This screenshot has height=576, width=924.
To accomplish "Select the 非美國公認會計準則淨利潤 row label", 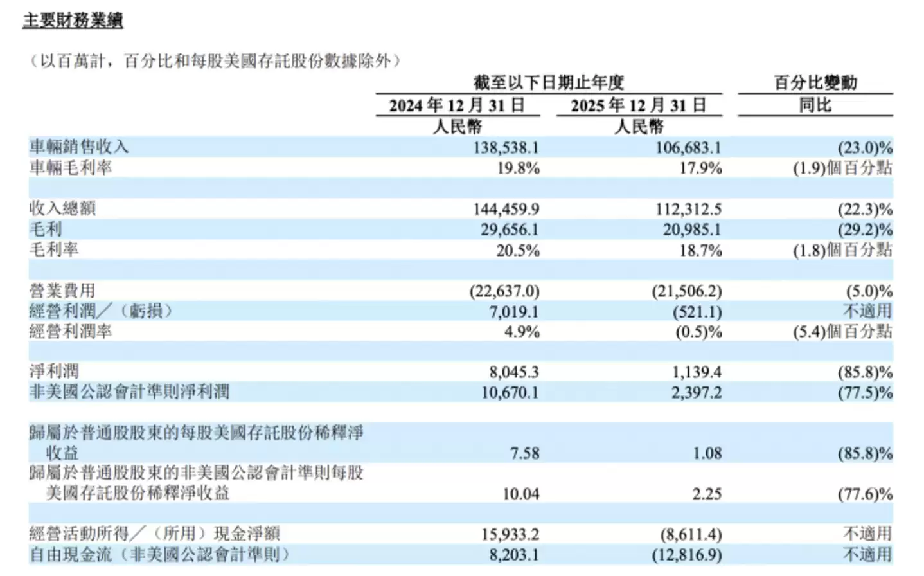I will [129, 392].
